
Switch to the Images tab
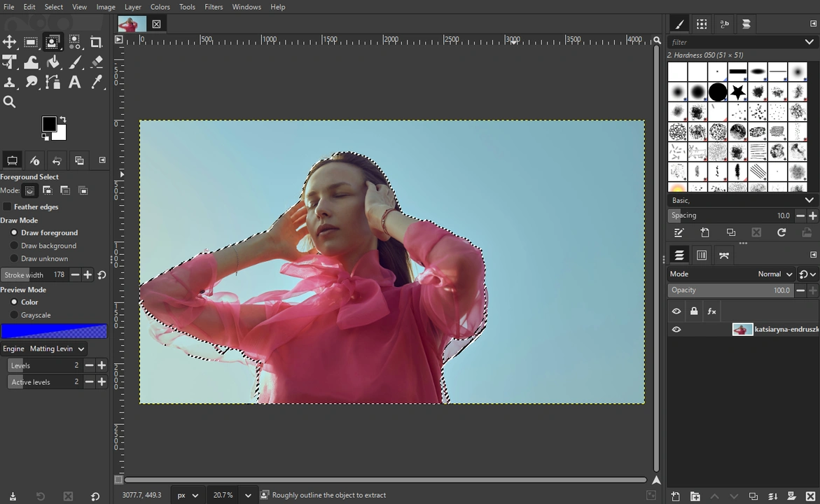[80, 160]
